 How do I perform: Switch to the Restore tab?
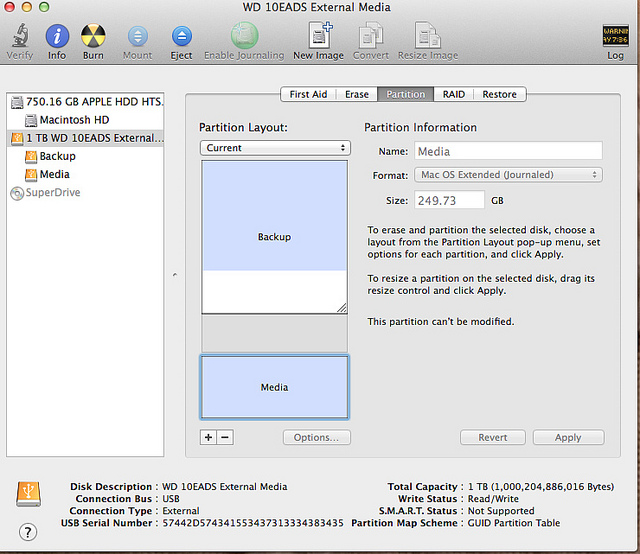[x=499, y=94]
